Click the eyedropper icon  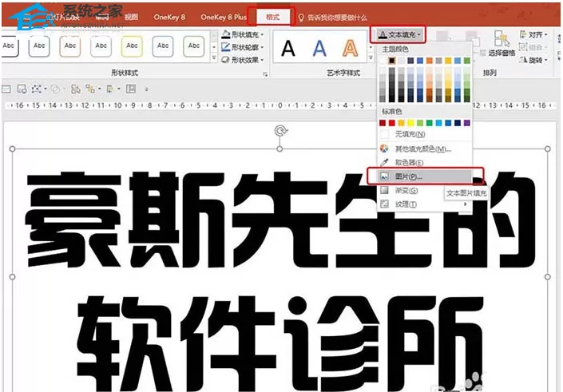(x=384, y=163)
